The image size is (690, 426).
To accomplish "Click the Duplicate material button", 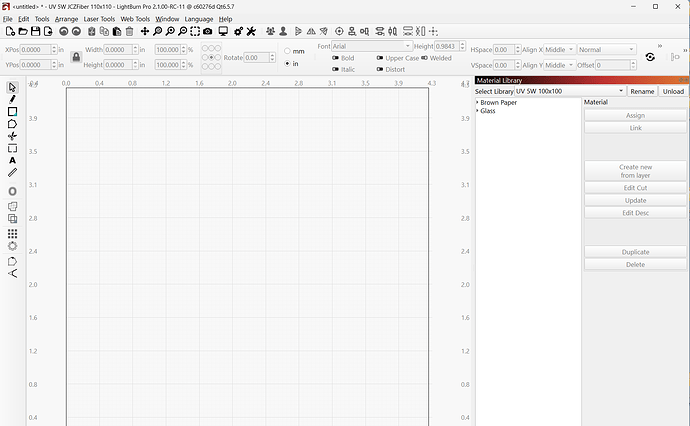I will 635,252.
